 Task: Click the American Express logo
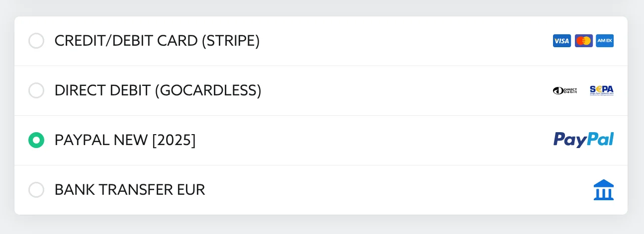click(x=605, y=41)
